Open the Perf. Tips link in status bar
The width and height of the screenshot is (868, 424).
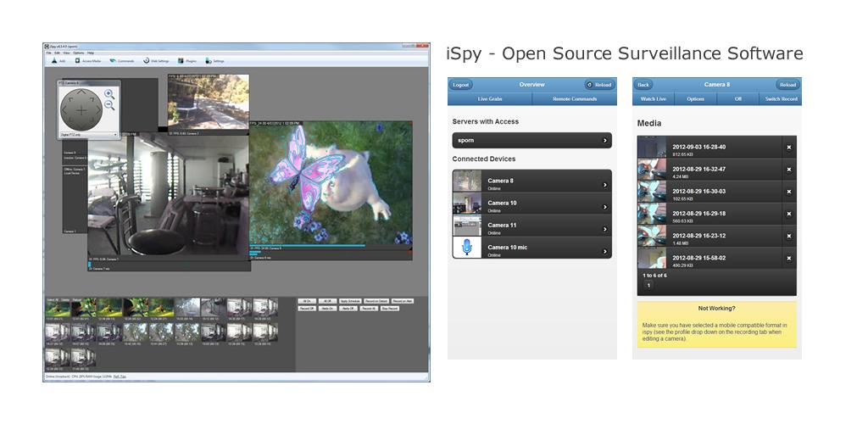(120, 377)
